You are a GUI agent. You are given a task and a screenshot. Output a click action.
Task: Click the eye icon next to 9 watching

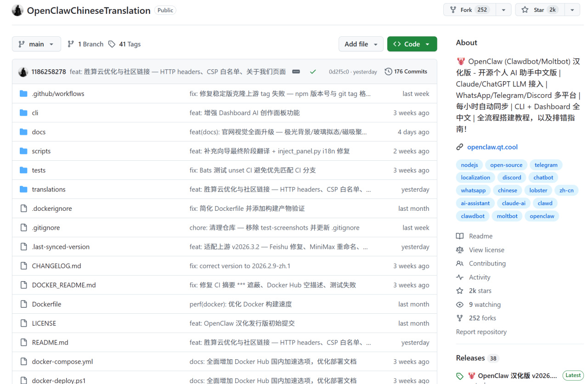(460, 305)
